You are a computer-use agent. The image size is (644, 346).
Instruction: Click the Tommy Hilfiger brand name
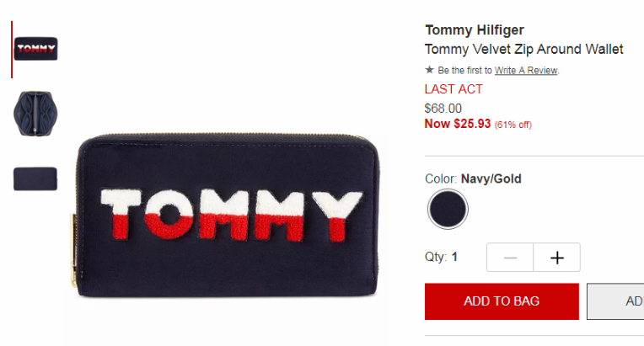(475, 30)
